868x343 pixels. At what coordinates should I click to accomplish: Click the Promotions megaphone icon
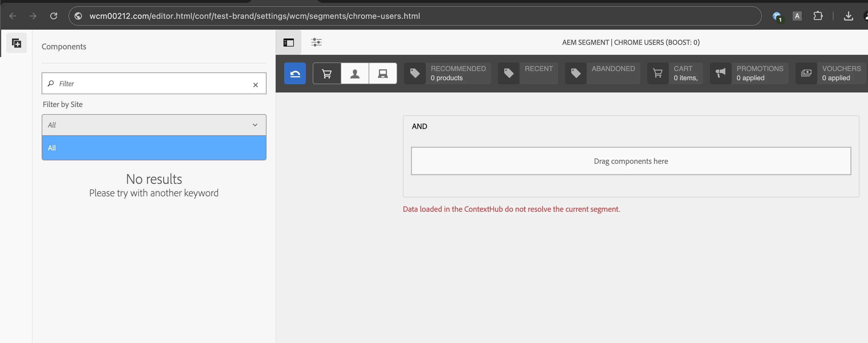coord(720,73)
